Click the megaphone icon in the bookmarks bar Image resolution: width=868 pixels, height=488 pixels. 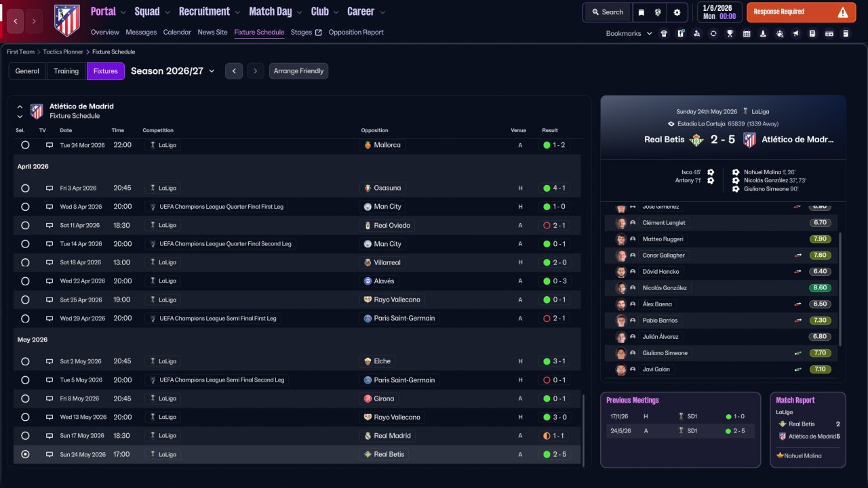pyautogui.click(x=796, y=33)
